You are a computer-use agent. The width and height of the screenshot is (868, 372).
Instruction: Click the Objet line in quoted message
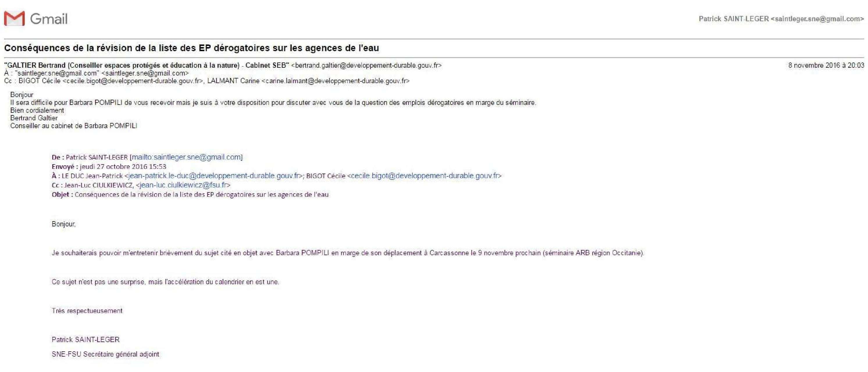coord(190,195)
